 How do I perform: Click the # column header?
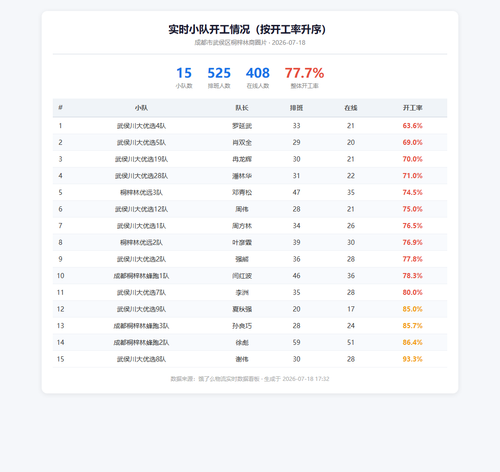[60, 108]
